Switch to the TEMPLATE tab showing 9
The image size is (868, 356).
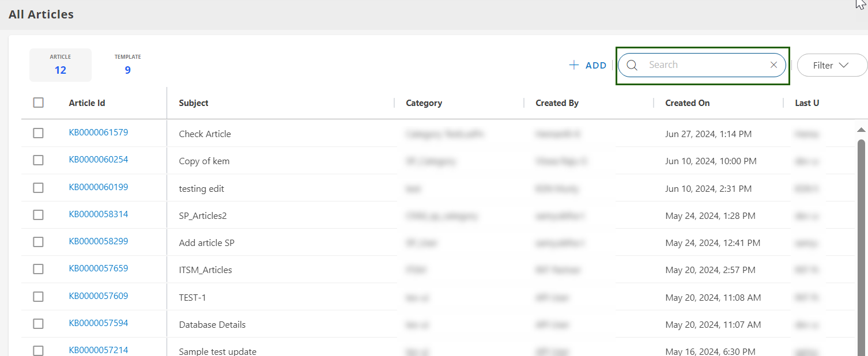(x=128, y=65)
